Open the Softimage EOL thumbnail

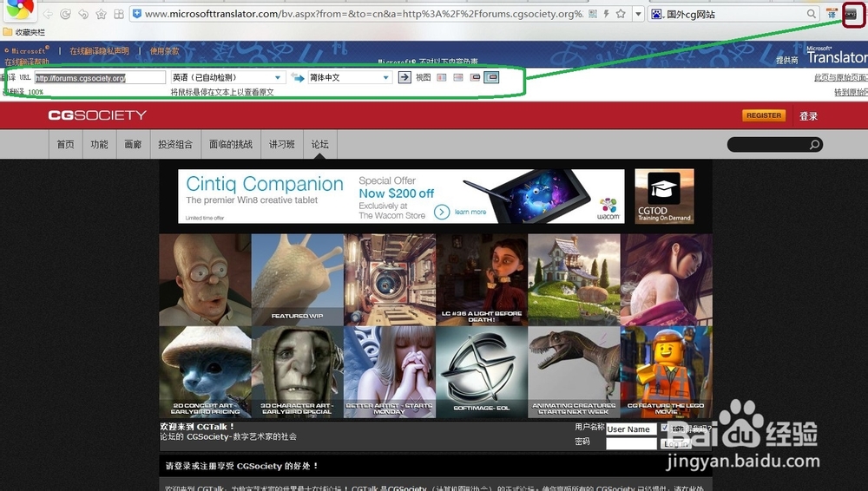[482, 372]
